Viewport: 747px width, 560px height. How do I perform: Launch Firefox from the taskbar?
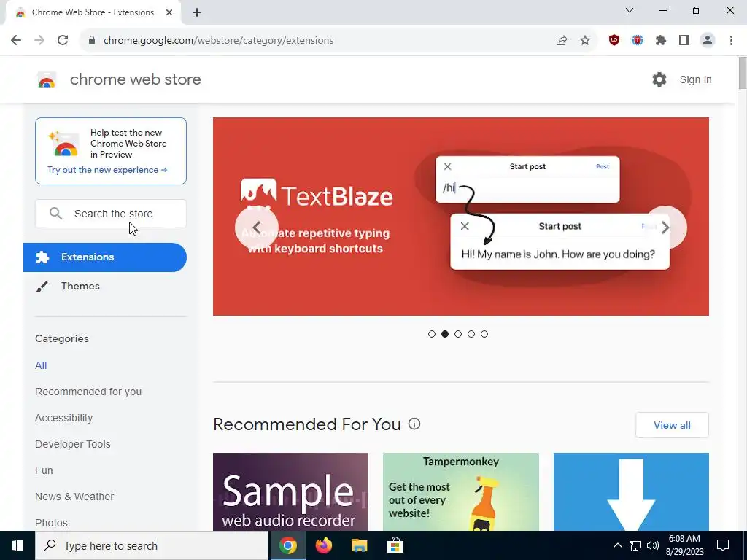click(323, 545)
